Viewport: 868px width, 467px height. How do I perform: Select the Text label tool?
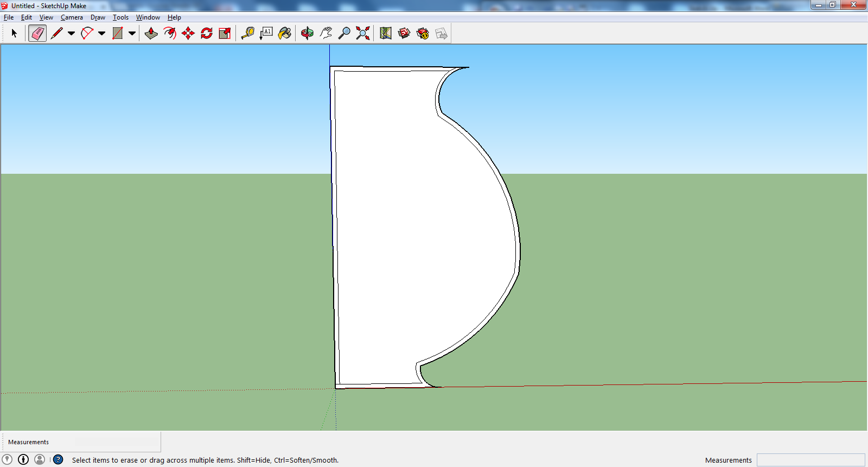pyautogui.click(x=266, y=33)
